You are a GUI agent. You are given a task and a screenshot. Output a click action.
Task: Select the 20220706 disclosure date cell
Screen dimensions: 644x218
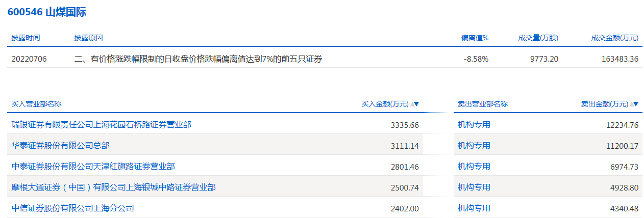(29, 59)
